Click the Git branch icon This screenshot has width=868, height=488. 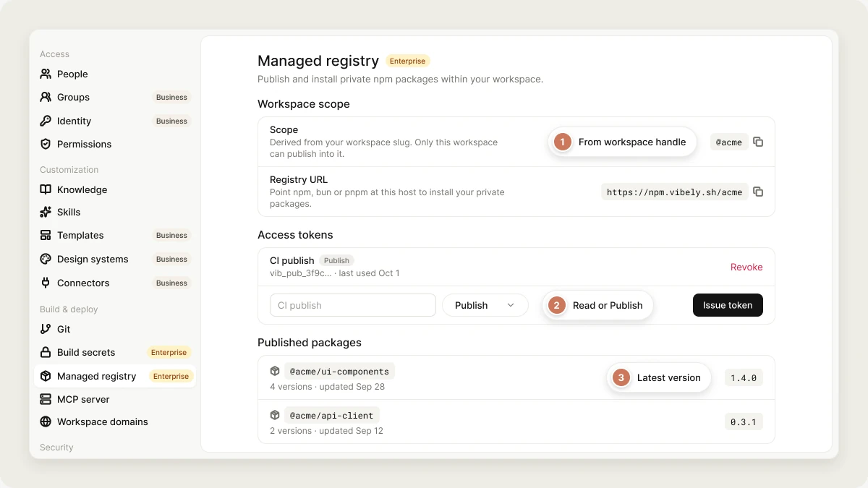pos(46,329)
